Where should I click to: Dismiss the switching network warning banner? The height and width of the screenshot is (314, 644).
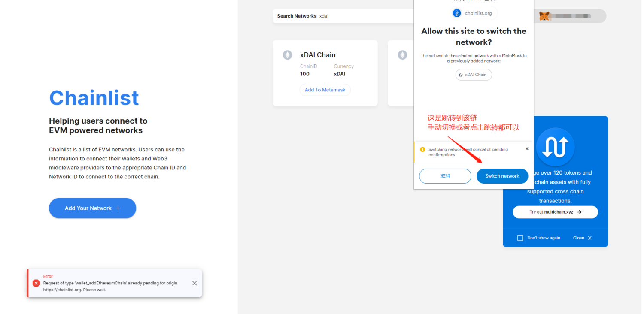527,149
